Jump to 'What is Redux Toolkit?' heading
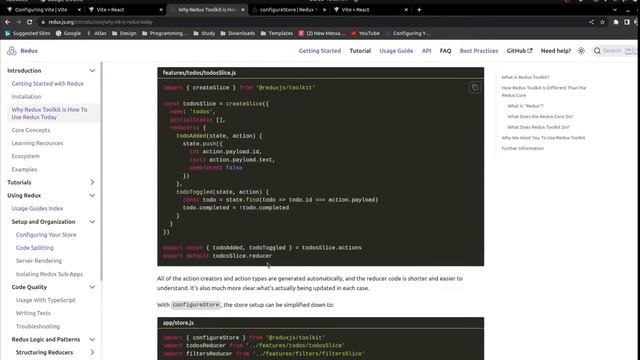Screen dimensions: 640x360 click(525, 77)
